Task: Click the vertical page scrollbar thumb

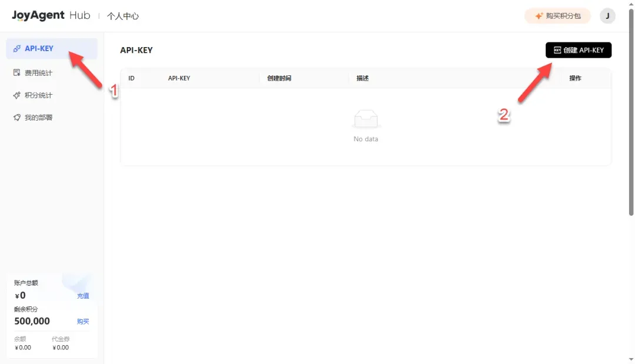Action: pyautogui.click(x=631, y=112)
